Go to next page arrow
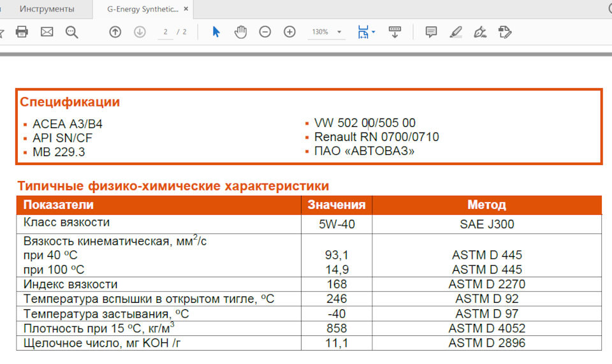Viewport: 612px width, 364px height. pyautogui.click(x=140, y=32)
